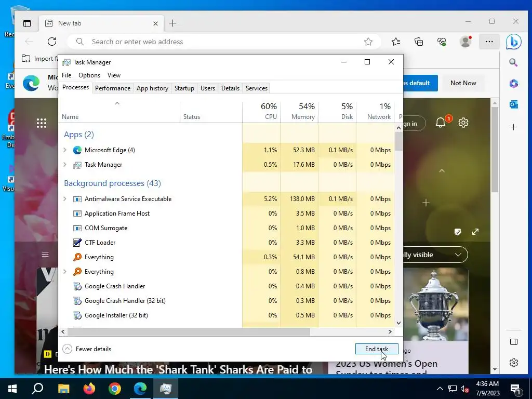Switch to the Details tab
Image resolution: width=532 pixels, height=399 pixels.
230,88
